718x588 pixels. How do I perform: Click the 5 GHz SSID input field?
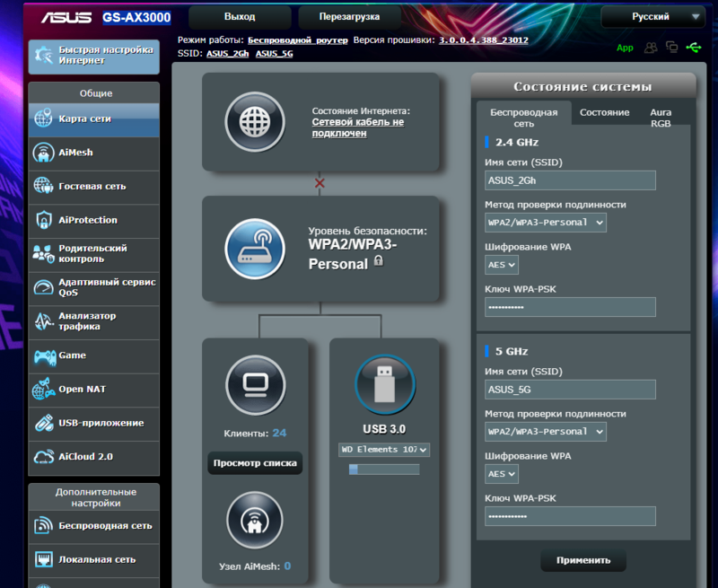click(x=570, y=390)
